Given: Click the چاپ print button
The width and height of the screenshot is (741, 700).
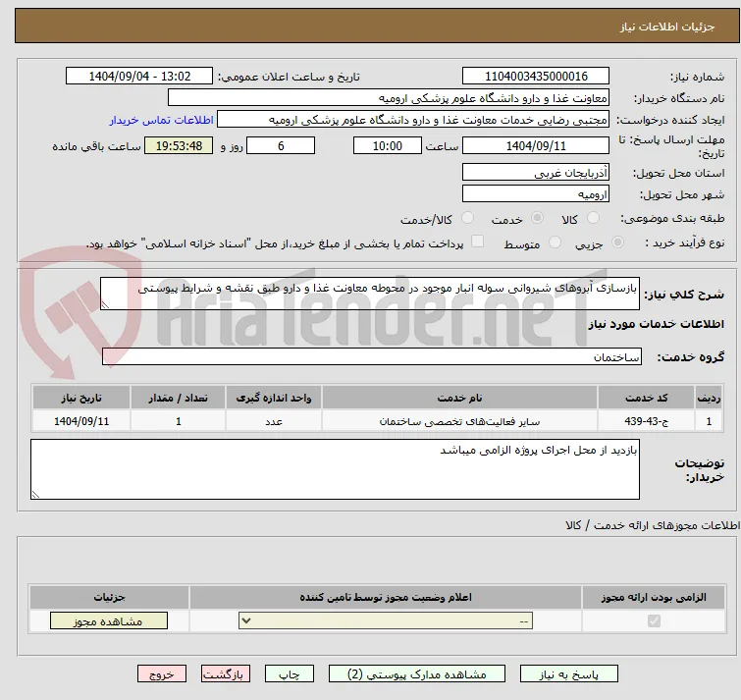Looking at the screenshot, I should tap(290, 674).
